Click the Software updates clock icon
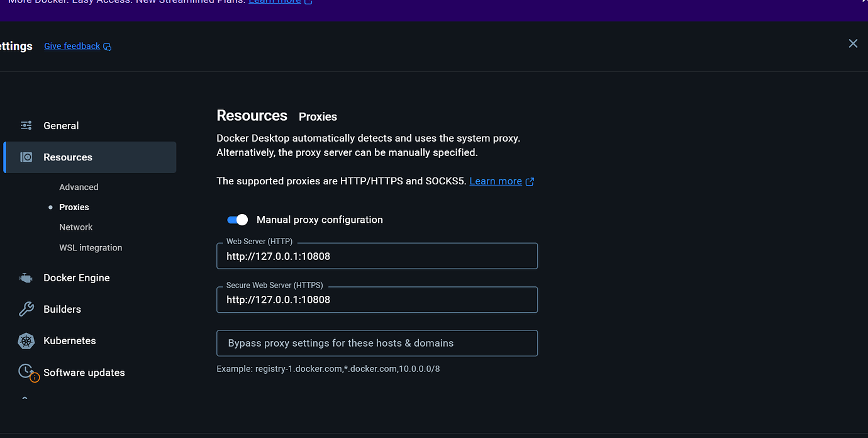Viewport: 868px width, 438px height. [26, 371]
